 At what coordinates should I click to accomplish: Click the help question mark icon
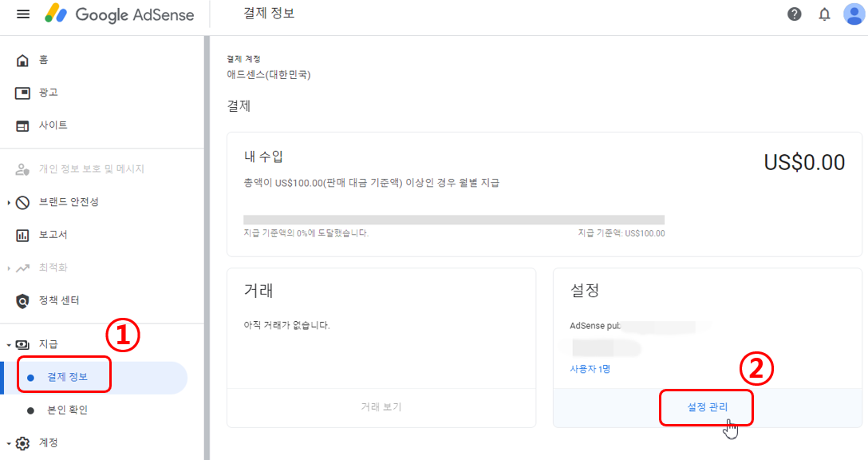(794, 14)
